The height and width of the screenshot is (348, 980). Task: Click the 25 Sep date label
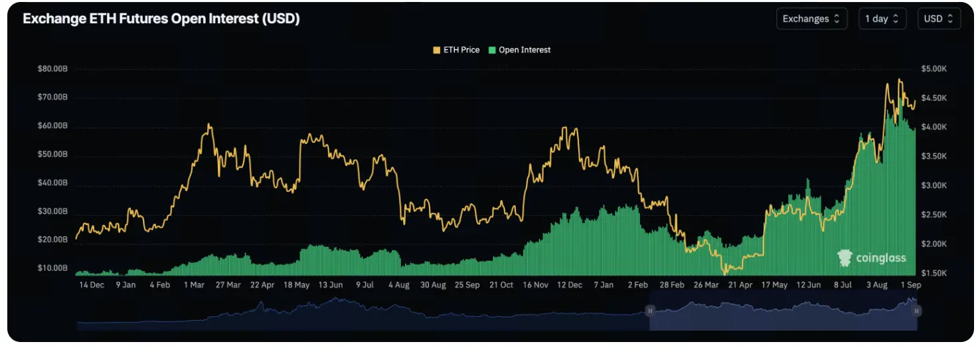click(467, 285)
